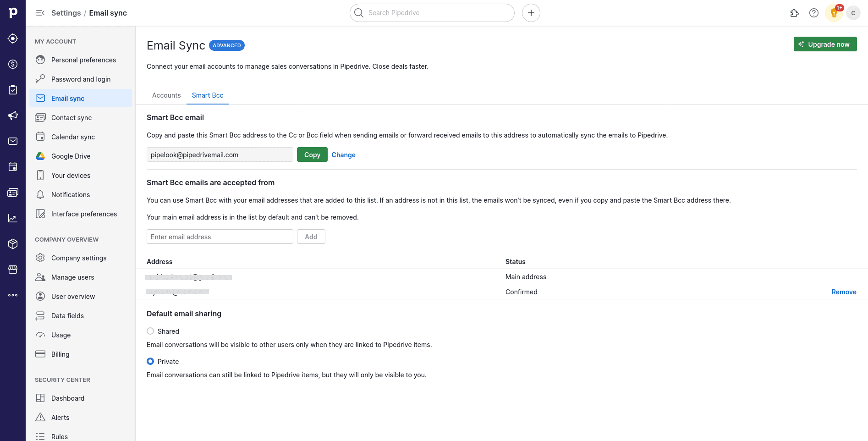This screenshot has height=441, width=868.
Task: Select Email sync in sidebar
Action: [x=81, y=99]
